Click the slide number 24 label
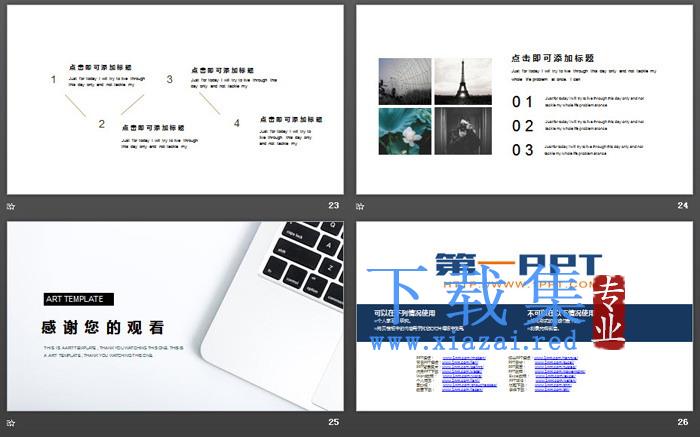700x437 pixels. [683, 205]
